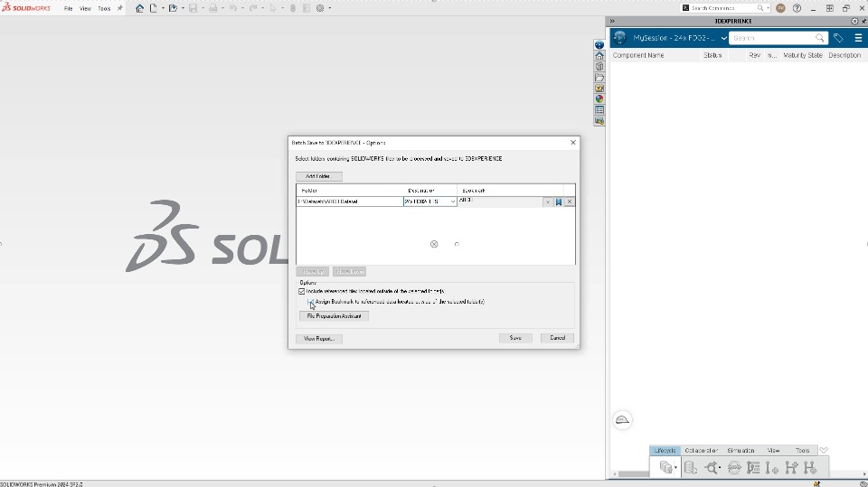Image resolution: width=868 pixels, height=487 pixels.
Task: Open the View Palette tab in task pane
Action: [x=599, y=88]
